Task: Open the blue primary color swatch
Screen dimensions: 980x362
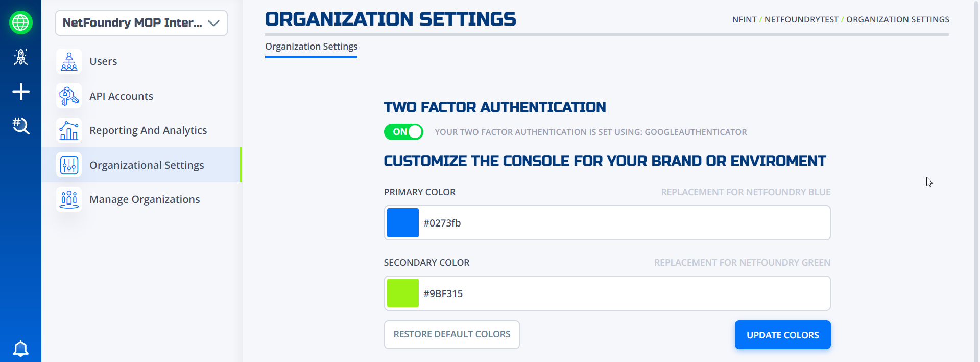Action: click(403, 223)
